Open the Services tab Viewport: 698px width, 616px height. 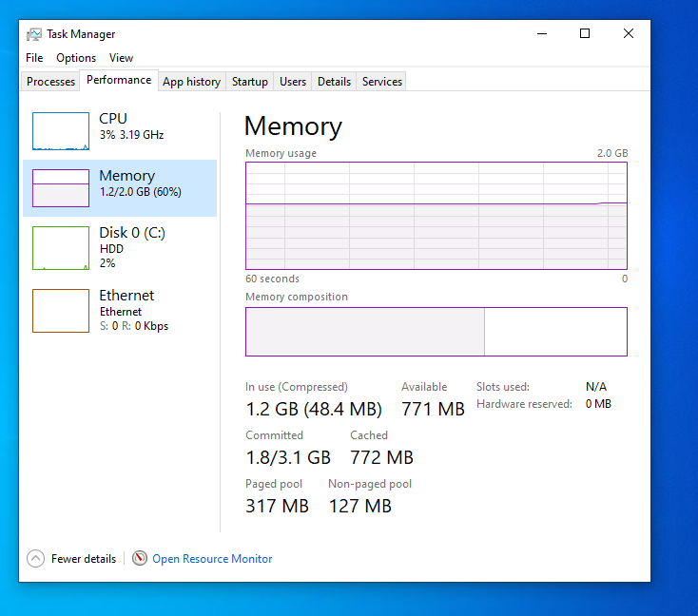point(382,82)
